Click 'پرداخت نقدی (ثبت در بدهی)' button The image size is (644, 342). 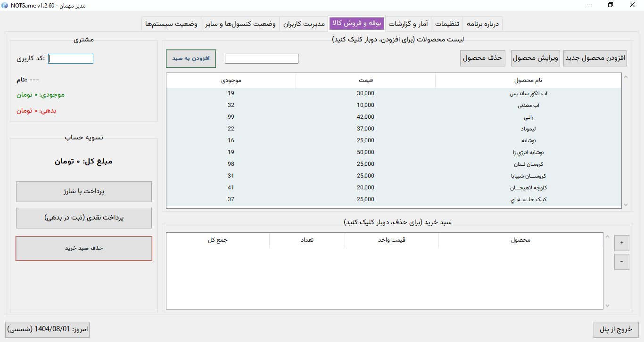pos(83,218)
